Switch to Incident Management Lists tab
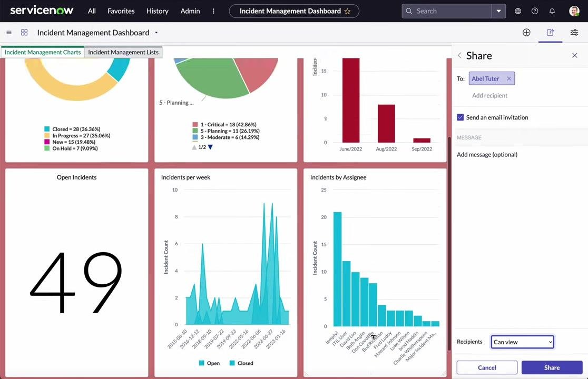This screenshot has width=588, height=379. (x=123, y=53)
